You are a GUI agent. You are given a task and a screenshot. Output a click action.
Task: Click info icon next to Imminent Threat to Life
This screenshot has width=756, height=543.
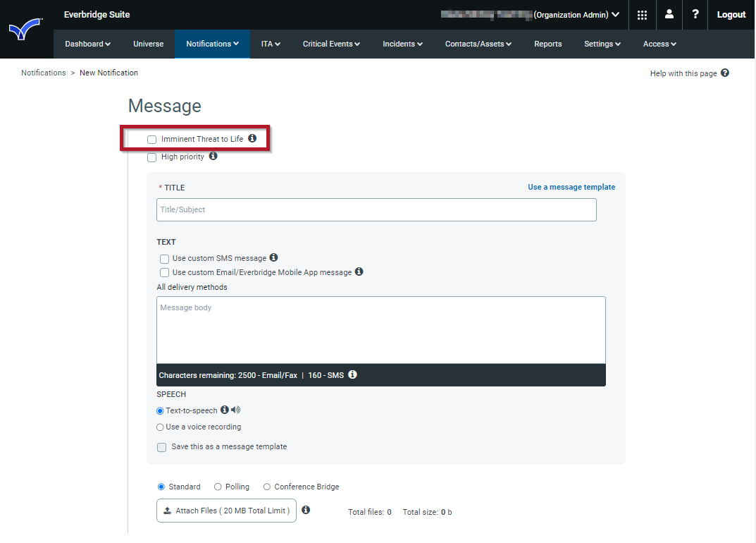252,138
